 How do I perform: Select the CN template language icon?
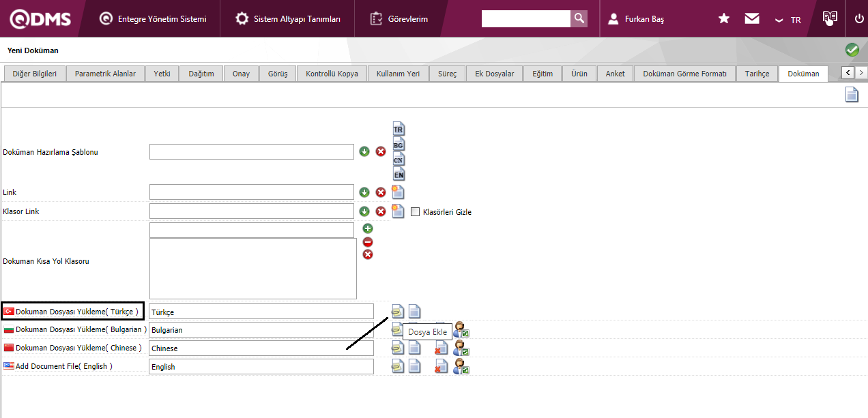pos(399,159)
